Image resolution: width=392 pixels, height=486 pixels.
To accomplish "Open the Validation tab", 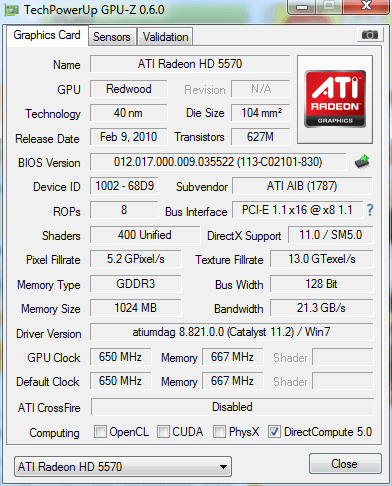I will click(165, 37).
